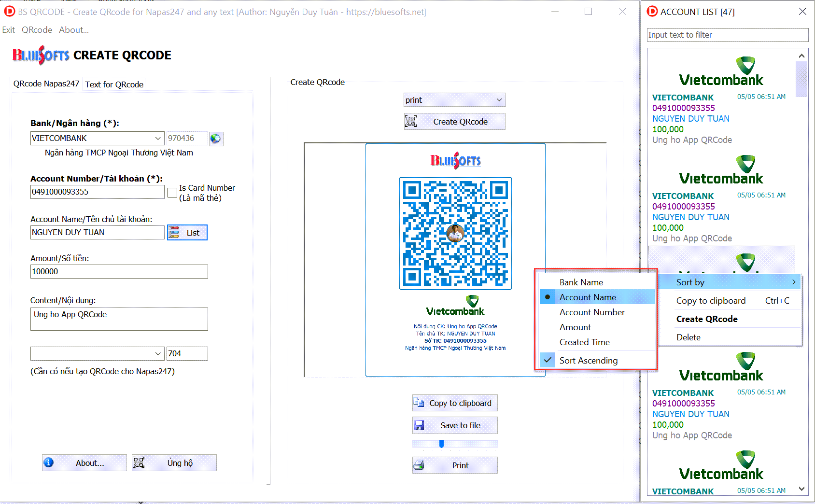
Task: Click the app icon in Account List title bar
Action: click(x=652, y=12)
